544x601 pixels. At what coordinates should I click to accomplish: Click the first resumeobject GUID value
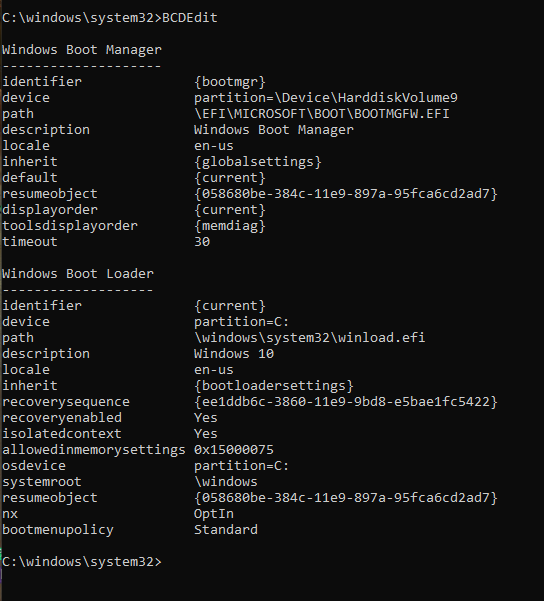coord(346,194)
